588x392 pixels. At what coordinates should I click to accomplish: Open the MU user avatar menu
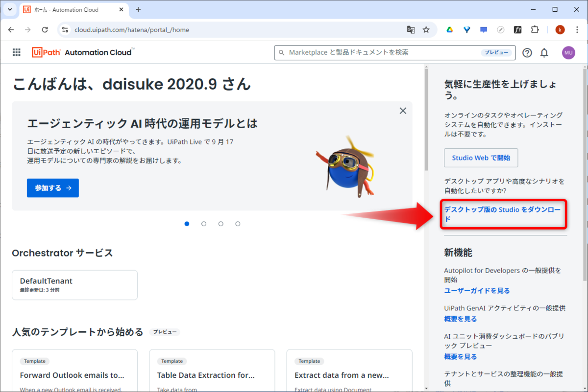pyautogui.click(x=568, y=53)
